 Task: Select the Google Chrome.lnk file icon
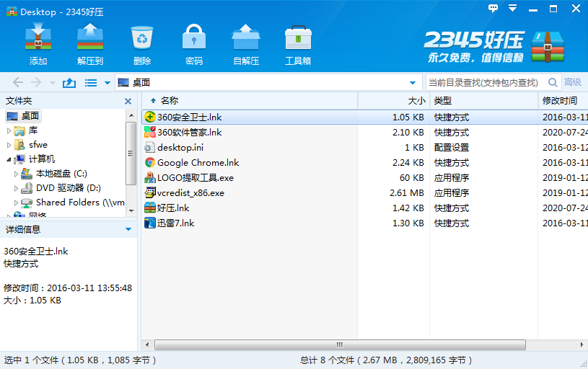coord(150,162)
